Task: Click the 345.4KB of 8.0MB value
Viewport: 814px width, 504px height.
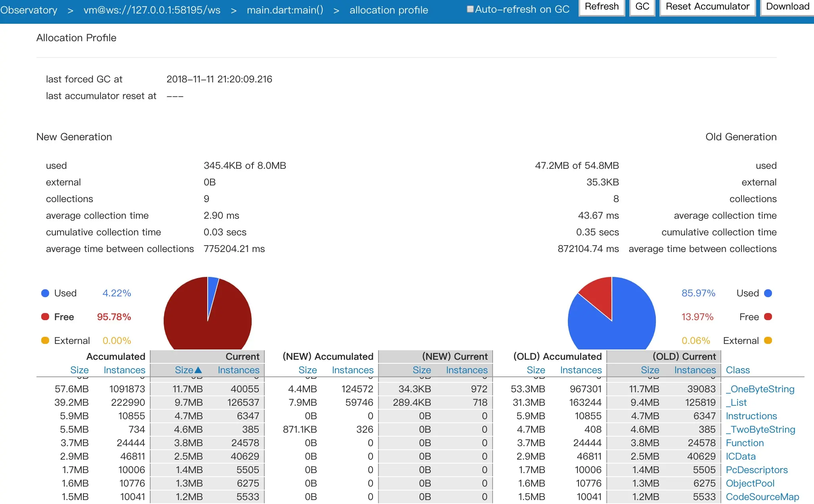Action: point(245,166)
